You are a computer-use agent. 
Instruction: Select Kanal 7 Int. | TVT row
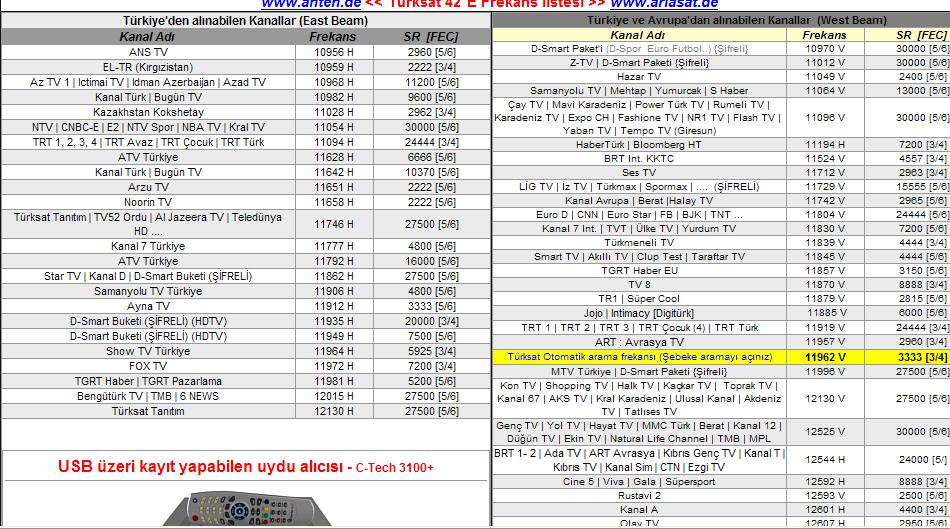tap(721, 228)
